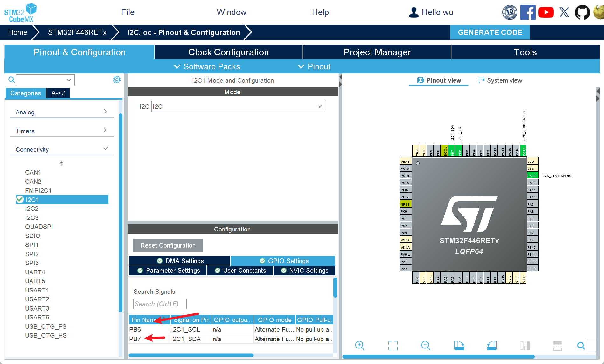
Task: Fit the pinout view to window
Action: (393, 346)
